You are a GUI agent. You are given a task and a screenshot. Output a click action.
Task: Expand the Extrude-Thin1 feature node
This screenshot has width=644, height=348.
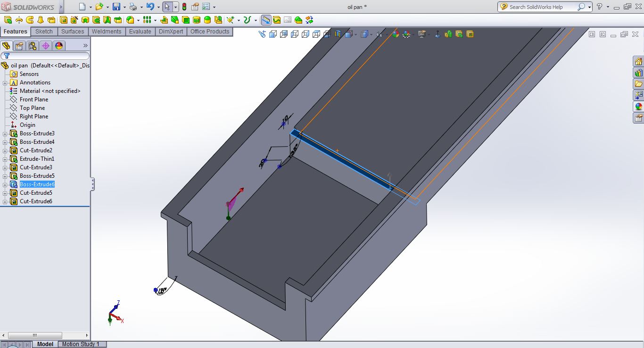(5, 159)
